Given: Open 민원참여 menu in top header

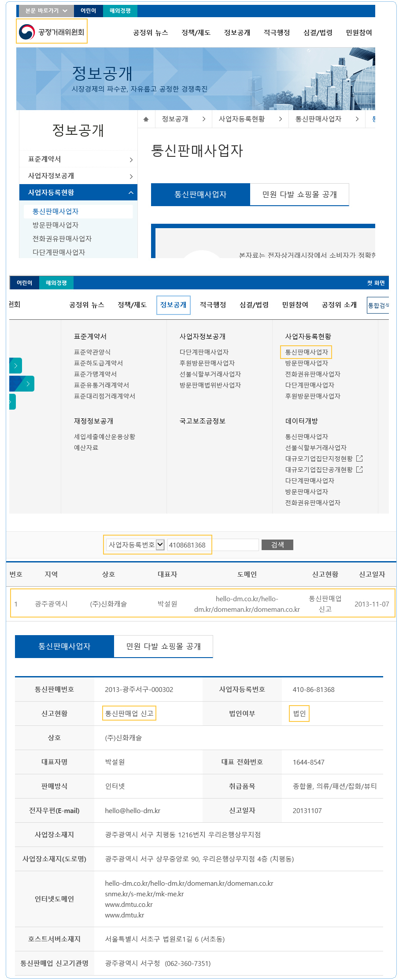Looking at the screenshot, I should 359,33.
